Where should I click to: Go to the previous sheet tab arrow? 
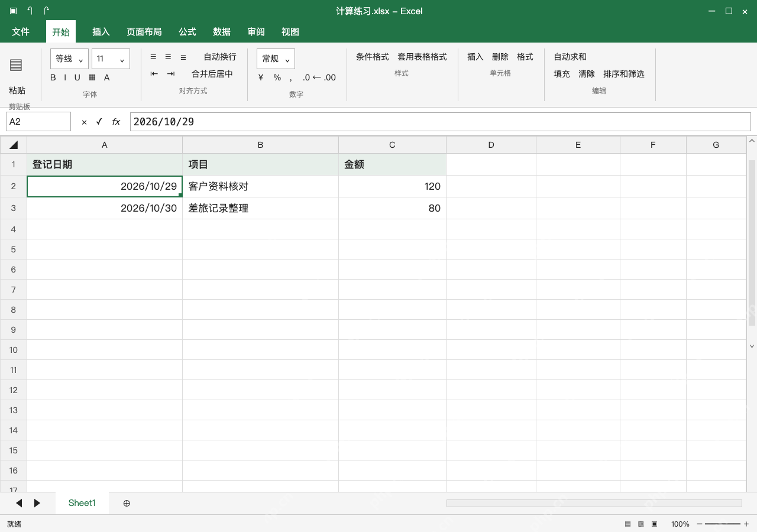coord(19,503)
